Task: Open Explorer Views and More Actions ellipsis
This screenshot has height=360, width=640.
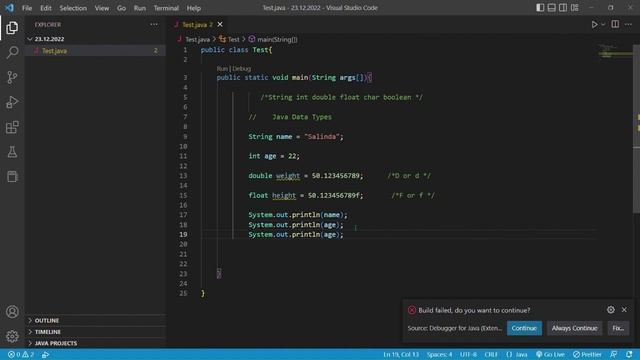Action: [154, 24]
